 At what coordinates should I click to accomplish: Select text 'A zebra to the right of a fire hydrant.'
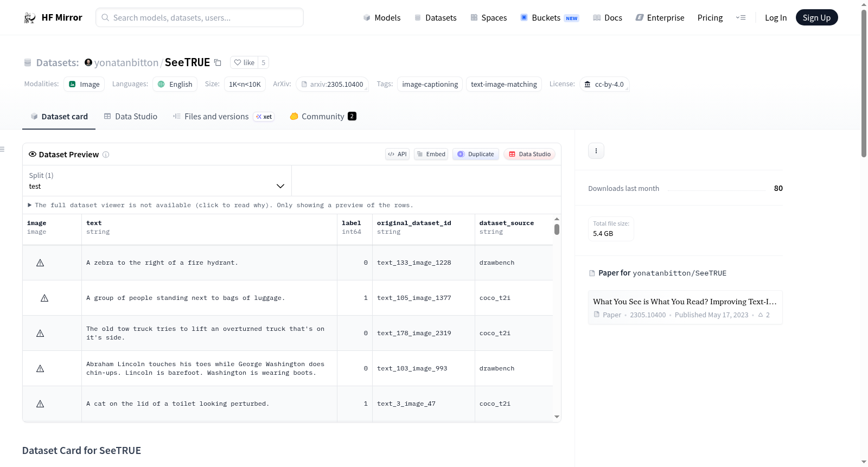[x=162, y=263]
